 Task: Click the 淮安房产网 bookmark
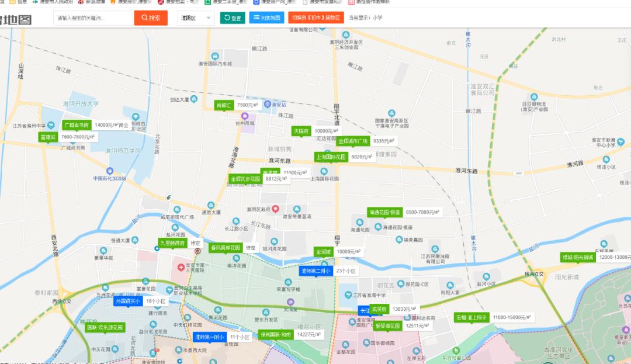[275, 2]
